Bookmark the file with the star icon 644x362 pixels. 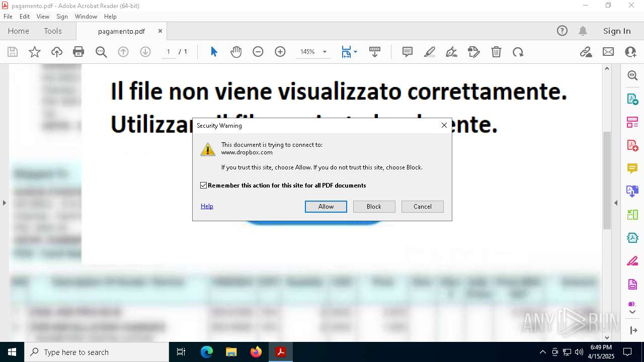(x=35, y=52)
